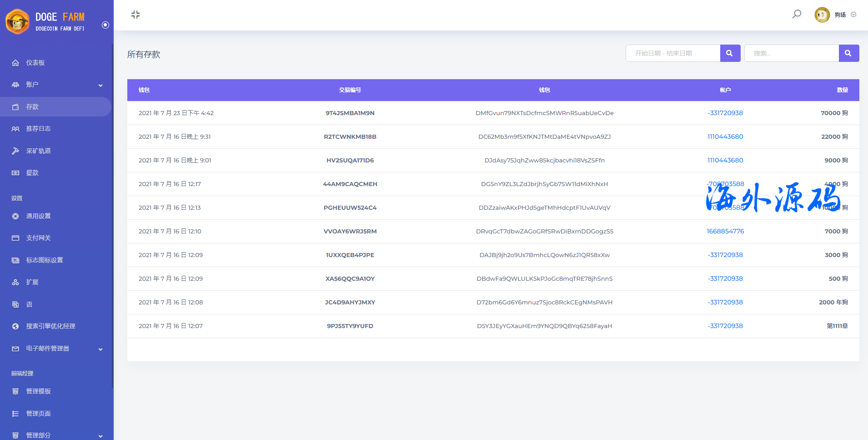Go to 提款 withdrawals page
The height and width of the screenshot is (440, 868).
(x=32, y=173)
